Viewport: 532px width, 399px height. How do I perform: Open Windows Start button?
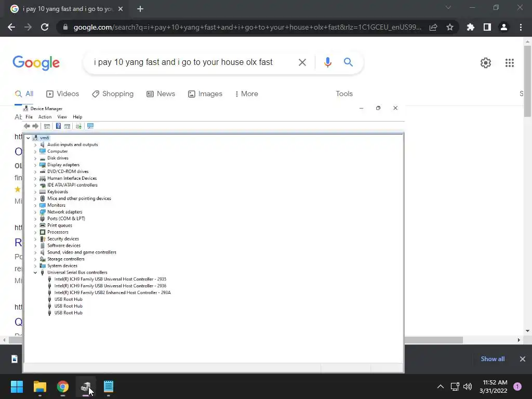(x=17, y=387)
